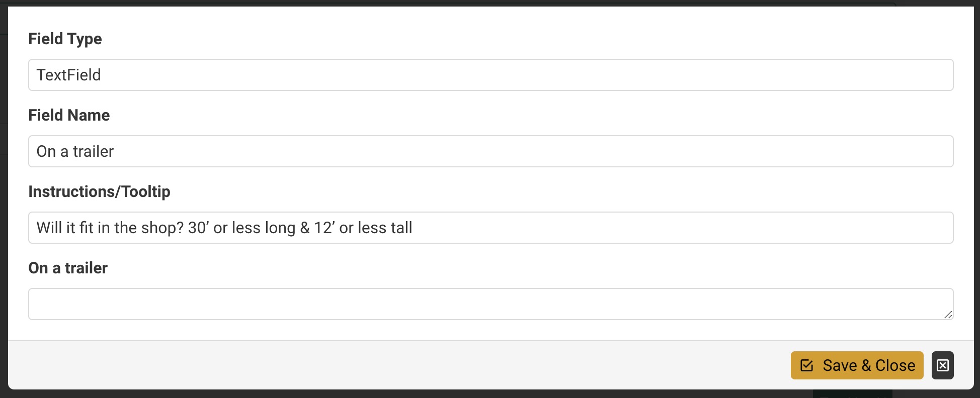Viewport: 980px width, 398px height.
Task: Click the gray modal footer bar
Action: (x=402, y=365)
